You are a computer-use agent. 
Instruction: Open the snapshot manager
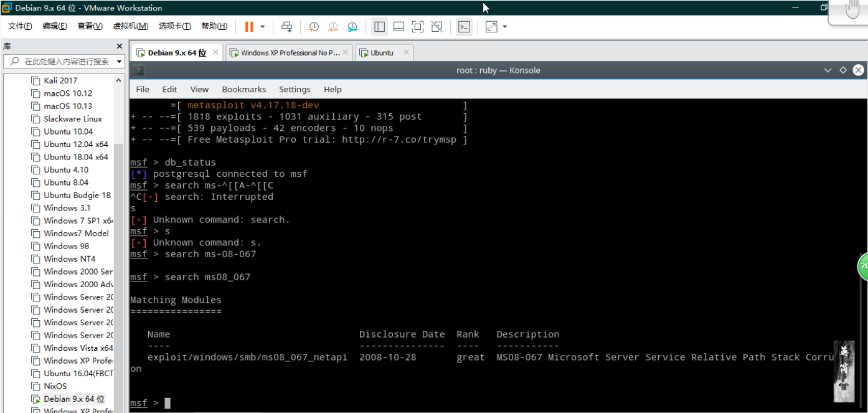tap(352, 27)
